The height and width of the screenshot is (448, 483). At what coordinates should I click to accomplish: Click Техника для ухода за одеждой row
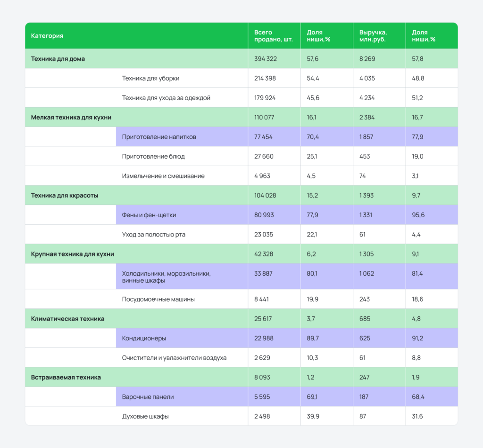(166, 98)
